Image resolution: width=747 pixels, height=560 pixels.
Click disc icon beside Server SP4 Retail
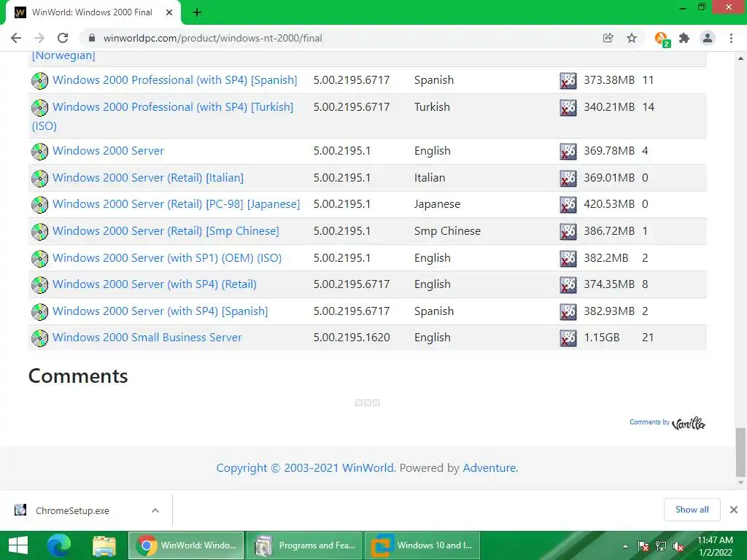click(39, 285)
